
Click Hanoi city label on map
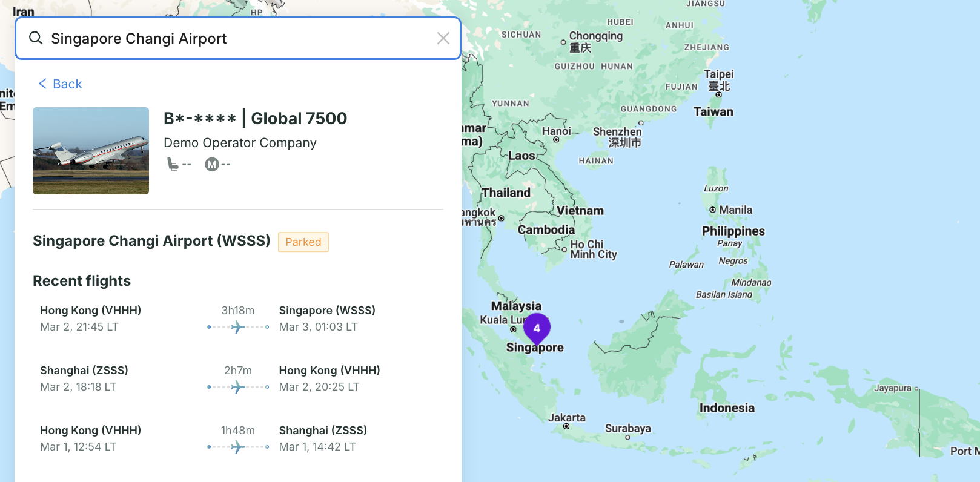557,131
